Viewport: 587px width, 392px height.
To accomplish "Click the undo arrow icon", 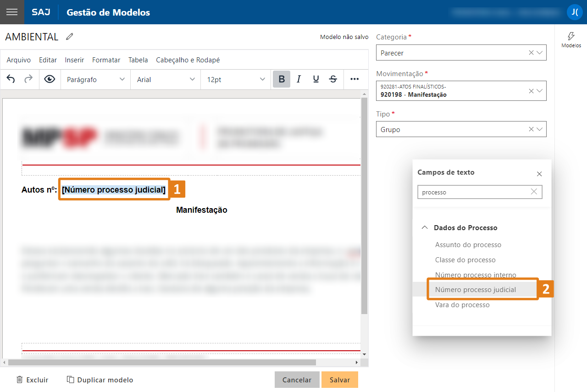I will (x=11, y=79).
